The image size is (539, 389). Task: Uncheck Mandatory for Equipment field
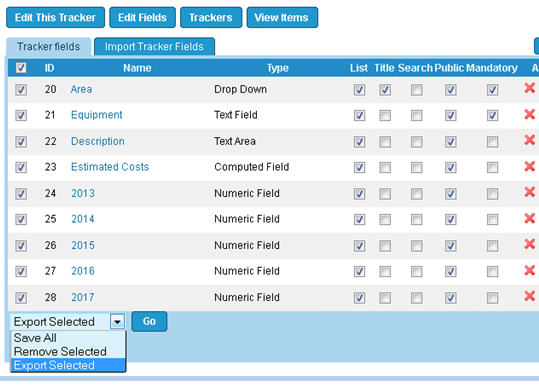pyautogui.click(x=492, y=115)
